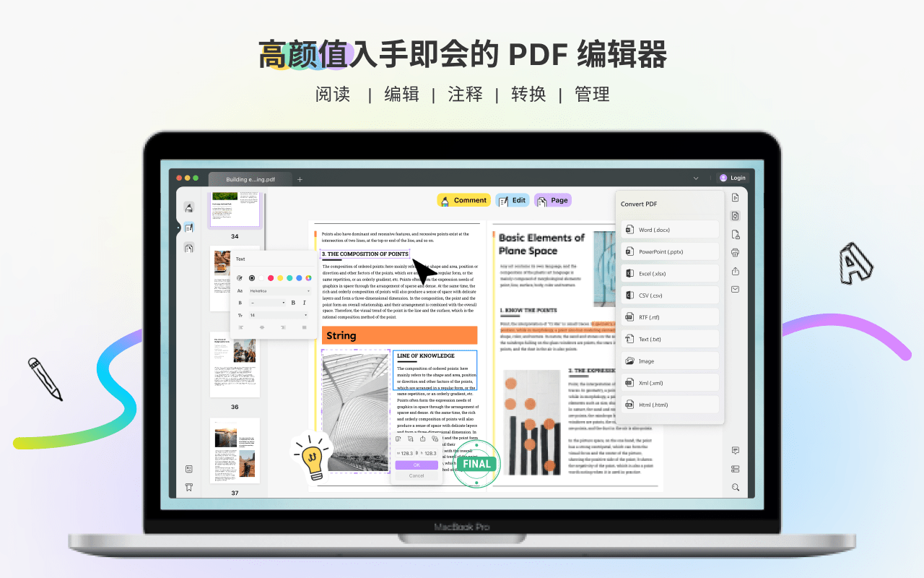Click the text color picker pen icon

point(240,277)
